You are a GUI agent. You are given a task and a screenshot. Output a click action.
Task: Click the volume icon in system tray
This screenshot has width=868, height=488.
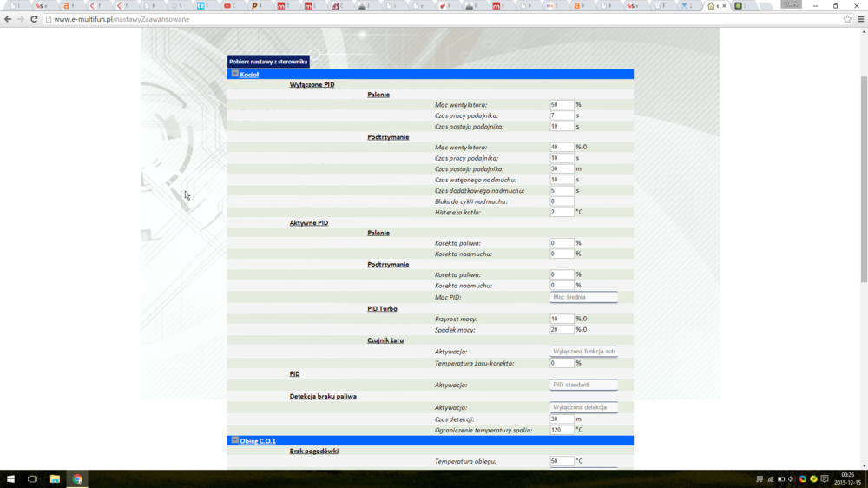[x=791, y=479]
